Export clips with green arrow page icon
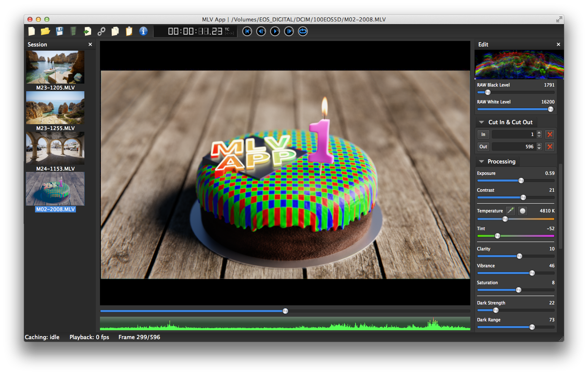The width and height of the screenshot is (588, 375). [x=87, y=31]
